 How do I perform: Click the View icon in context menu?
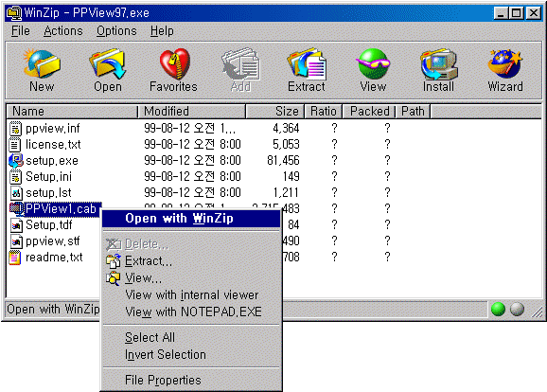click(114, 278)
